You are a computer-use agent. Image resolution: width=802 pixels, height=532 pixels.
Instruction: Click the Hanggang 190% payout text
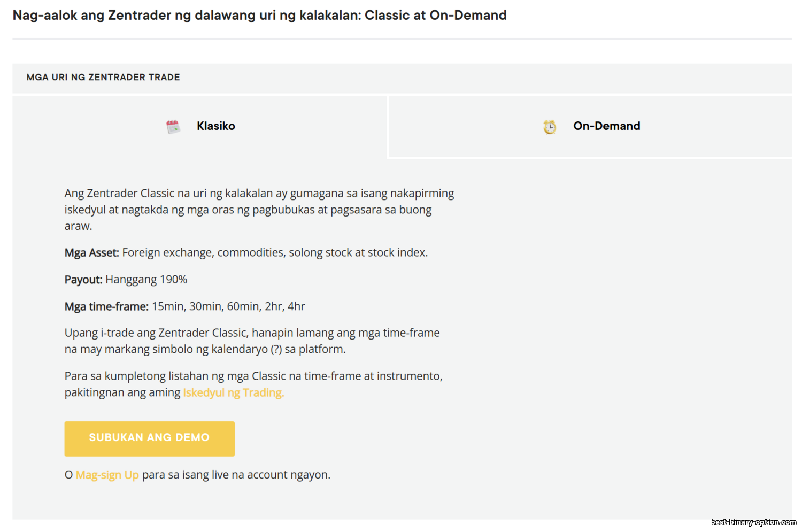(x=146, y=280)
